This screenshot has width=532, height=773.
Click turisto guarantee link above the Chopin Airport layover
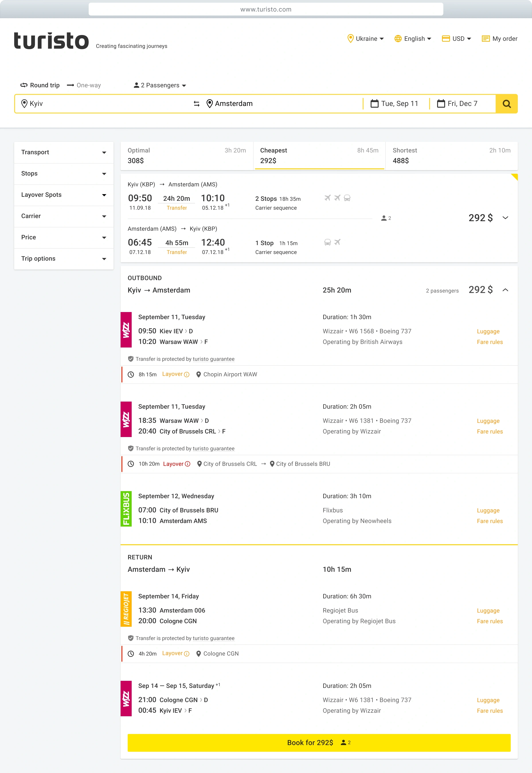click(x=213, y=359)
